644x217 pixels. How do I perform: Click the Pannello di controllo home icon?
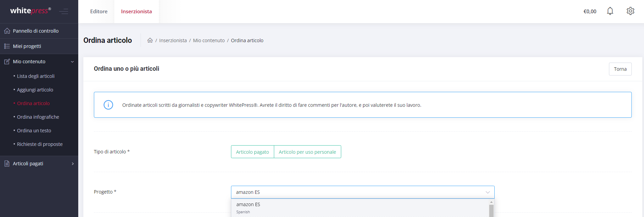pyautogui.click(x=7, y=31)
